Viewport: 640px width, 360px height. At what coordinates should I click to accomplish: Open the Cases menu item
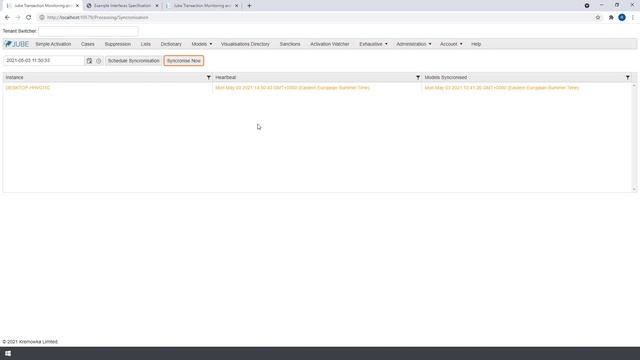tap(88, 44)
